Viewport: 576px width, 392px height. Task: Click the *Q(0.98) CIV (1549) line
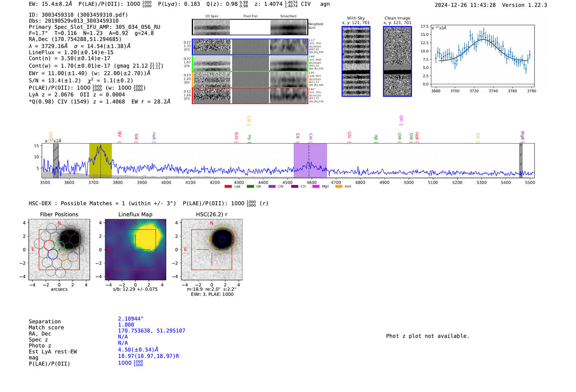(x=100, y=101)
